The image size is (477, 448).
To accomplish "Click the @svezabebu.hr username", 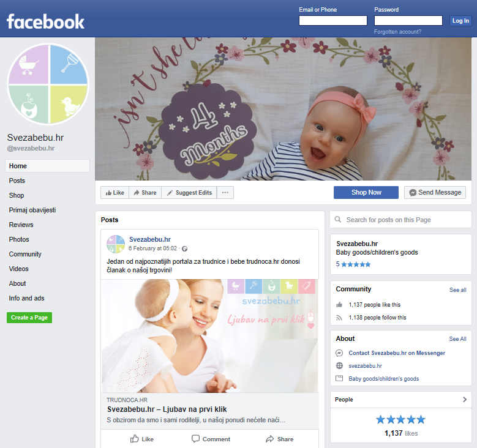I will 31,149.
